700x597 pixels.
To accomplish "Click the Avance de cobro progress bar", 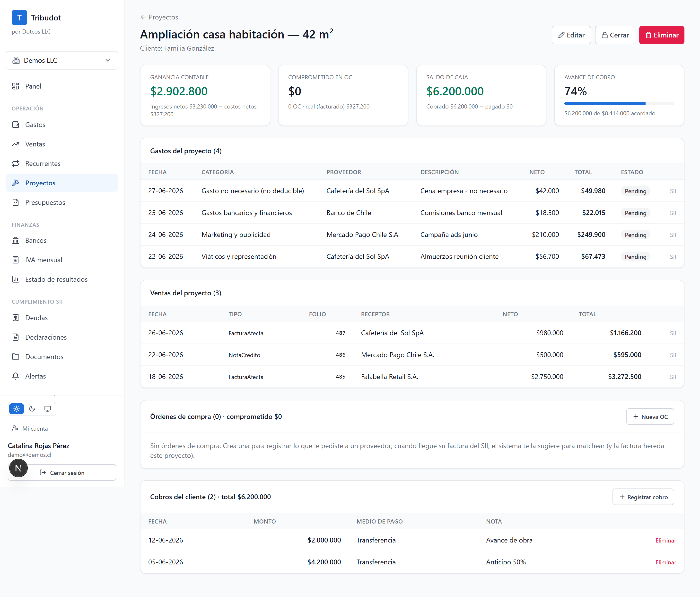I will click(x=619, y=104).
